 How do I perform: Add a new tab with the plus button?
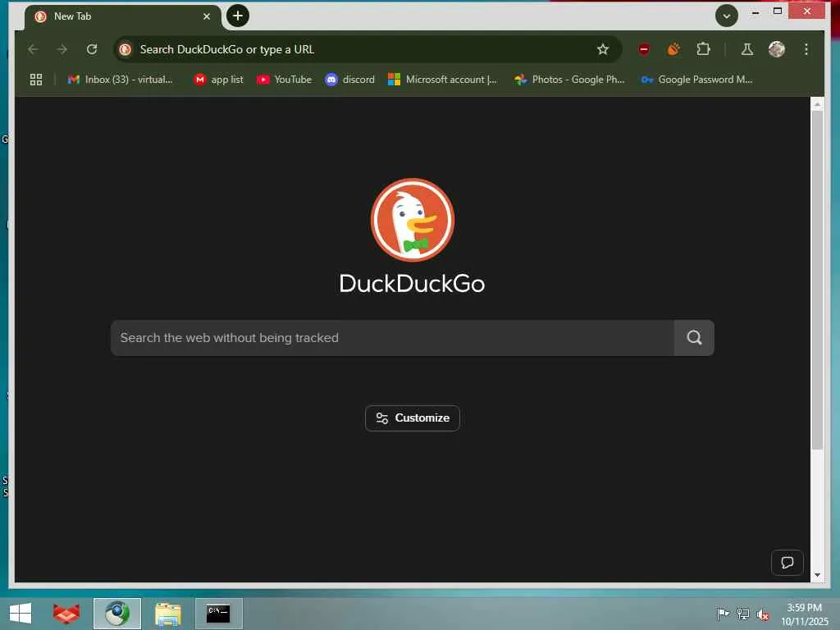pyautogui.click(x=238, y=16)
